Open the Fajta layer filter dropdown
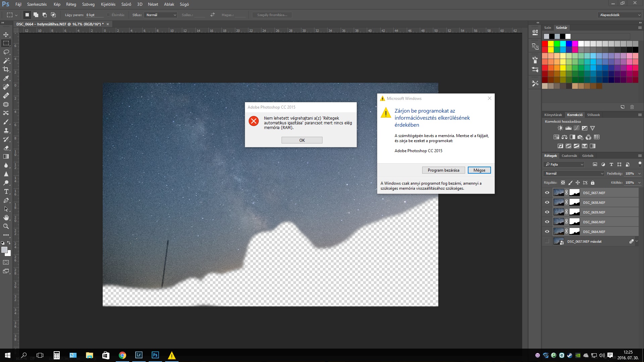644x362 pixels. coord(564,165)
